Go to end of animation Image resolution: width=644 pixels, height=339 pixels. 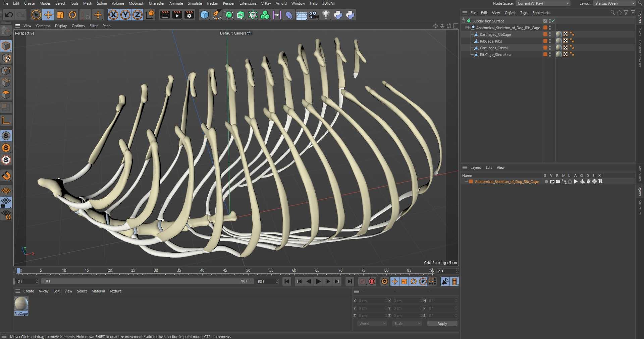(350, 281)
